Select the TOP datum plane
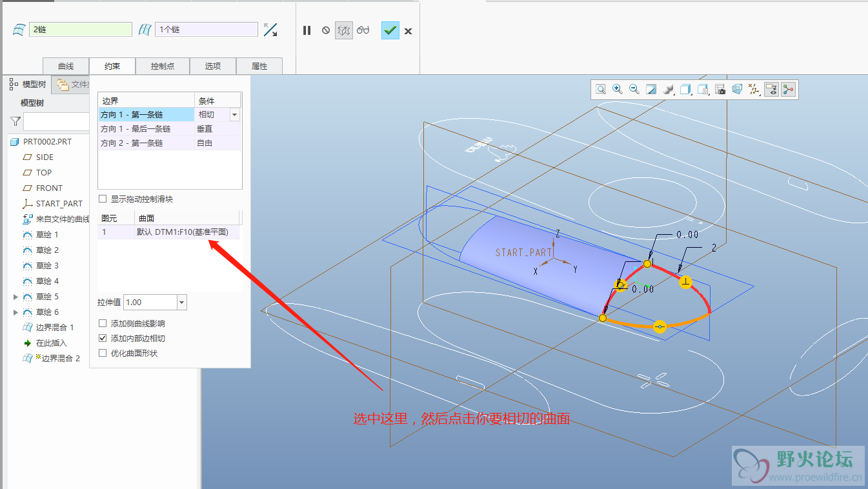This screenshot has height=489, width=868. click(x=37, y=172)
